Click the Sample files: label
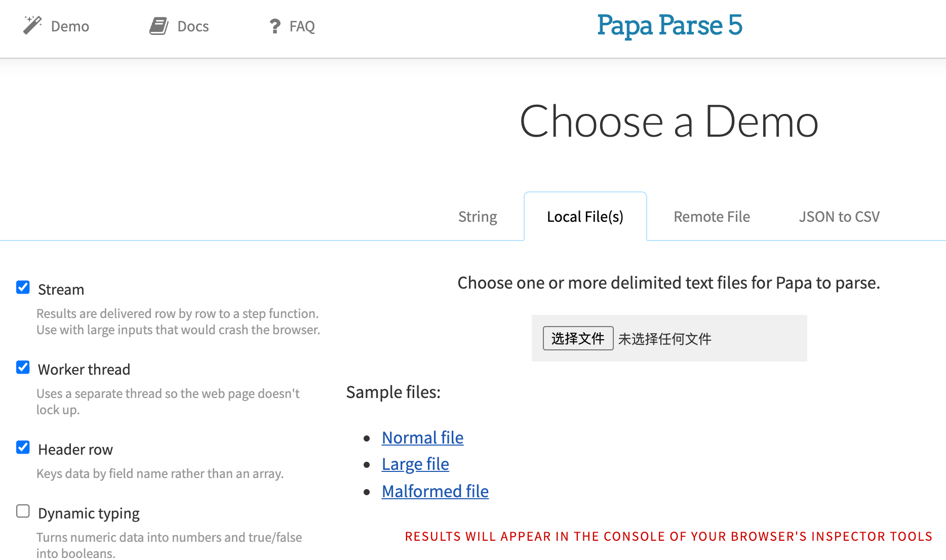946x560 pixels. 393,392
